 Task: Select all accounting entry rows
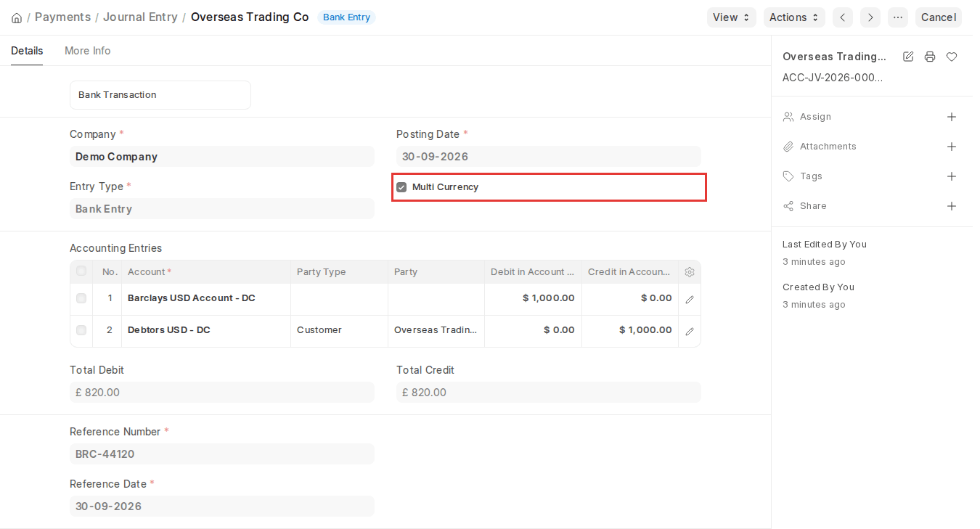click(x=81, y=271)
